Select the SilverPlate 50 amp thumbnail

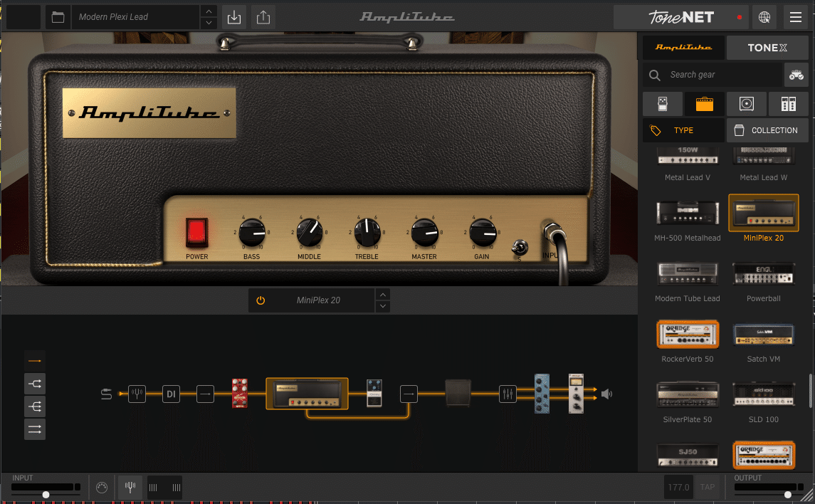pos(687,394)
